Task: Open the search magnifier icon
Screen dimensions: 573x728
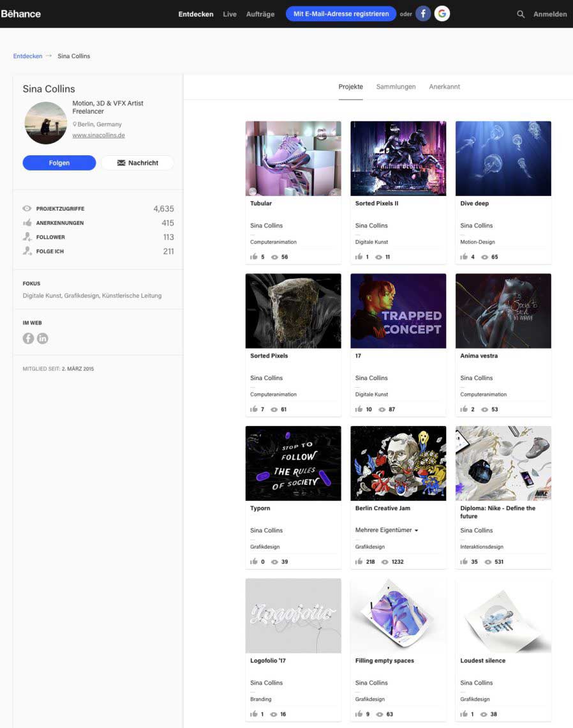Action: [x=521, y=15]
